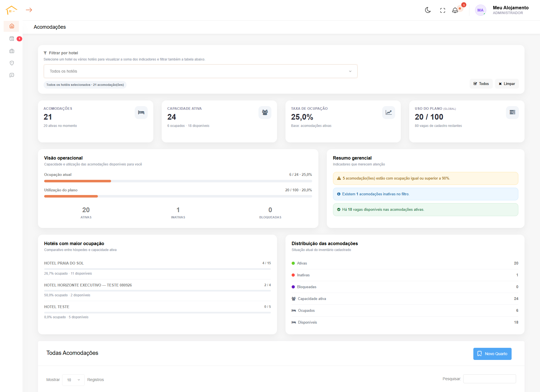Click the bed icon on the Acomodações card
This screenshot has width=540, height=392.
pyautogui.click(x=141, y=113)
